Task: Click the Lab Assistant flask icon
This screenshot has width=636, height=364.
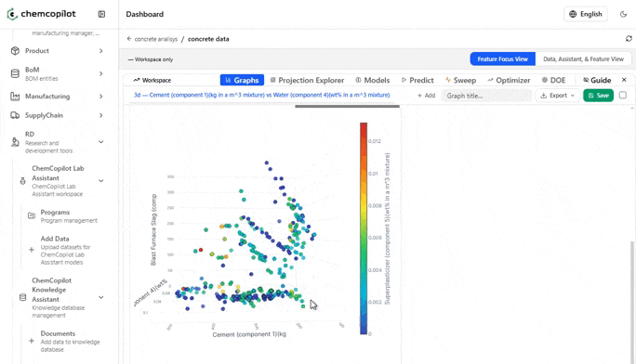Action: pyautogui.click(x=22, y=181)
